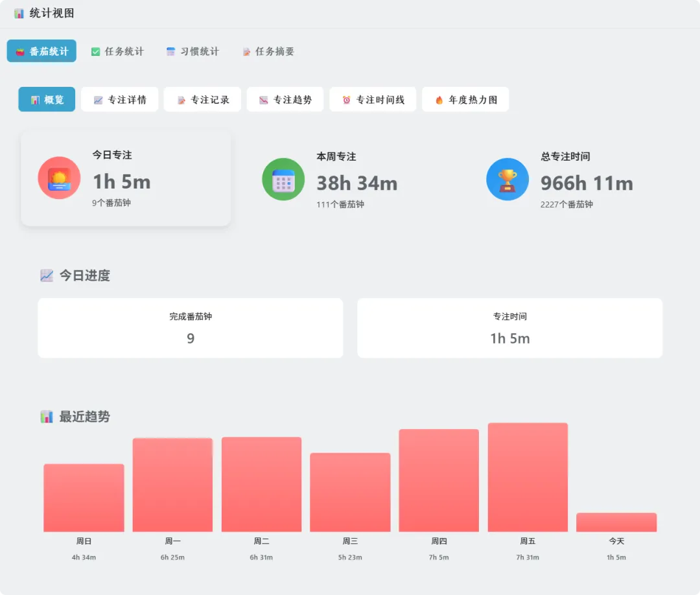Click the trophy icon for 总专注时间
The image size is (700, 595).
[507, 180]
